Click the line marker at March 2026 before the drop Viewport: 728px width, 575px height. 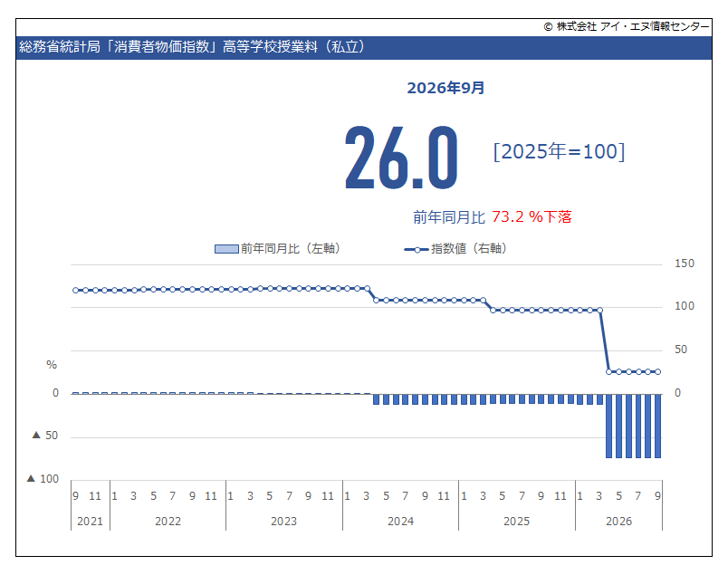pyautogui.click(x=599, y=311)
